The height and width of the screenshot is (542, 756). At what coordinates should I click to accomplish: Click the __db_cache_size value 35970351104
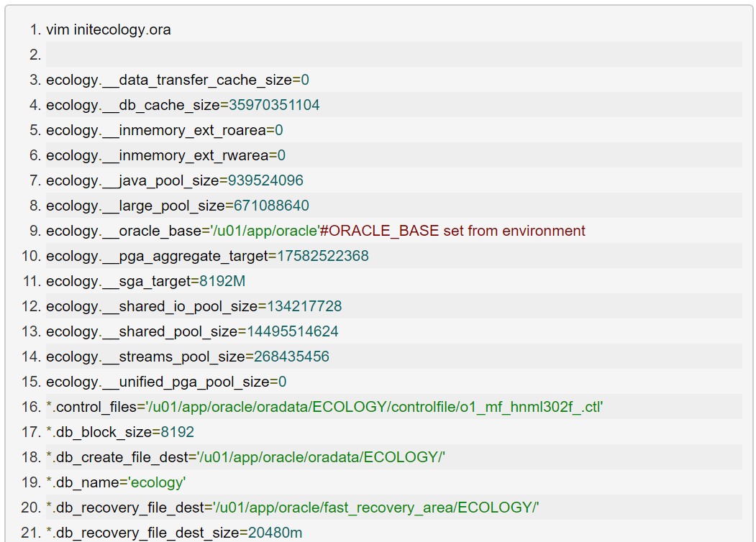(x=274, y=105)
